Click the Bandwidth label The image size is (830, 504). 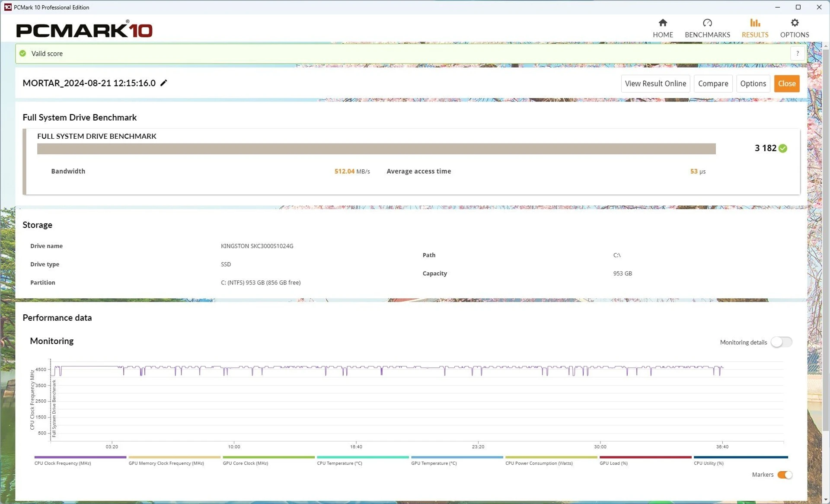point(68,171)
